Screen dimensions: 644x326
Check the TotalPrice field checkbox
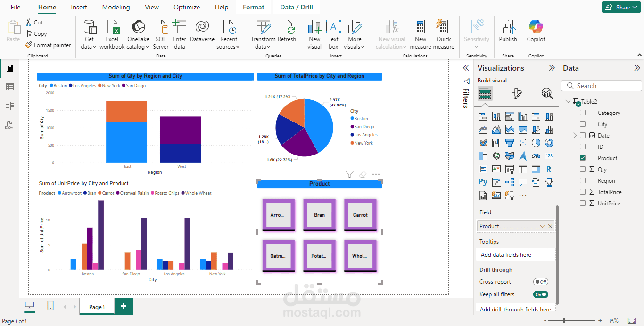coord(583,192)
